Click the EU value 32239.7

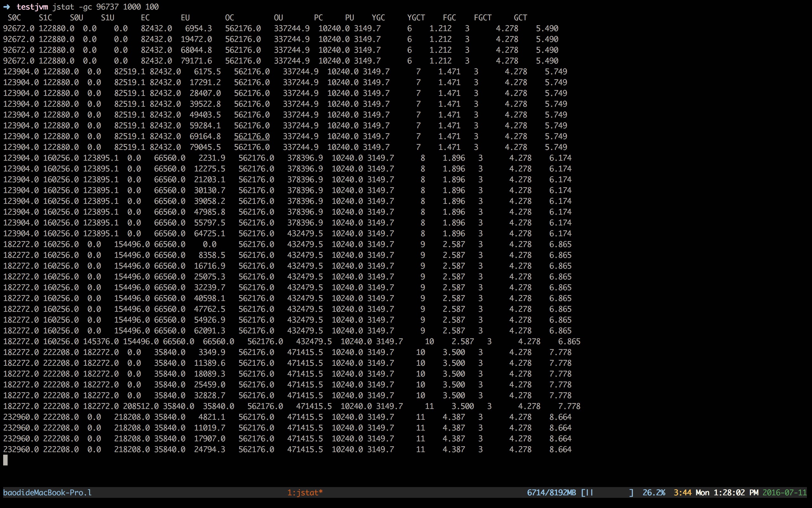click(x=210, y=288)
